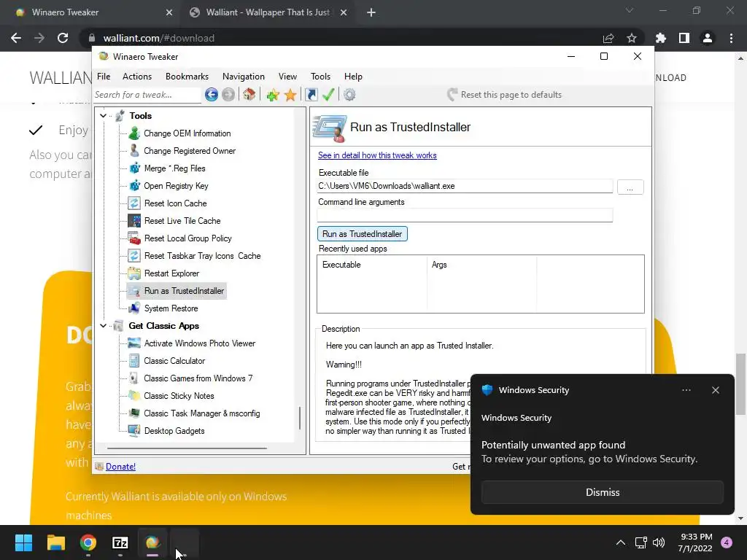Viewport: 747px width, 560px height.
Task: Open the View menu
Action: [x=287, y=76]
